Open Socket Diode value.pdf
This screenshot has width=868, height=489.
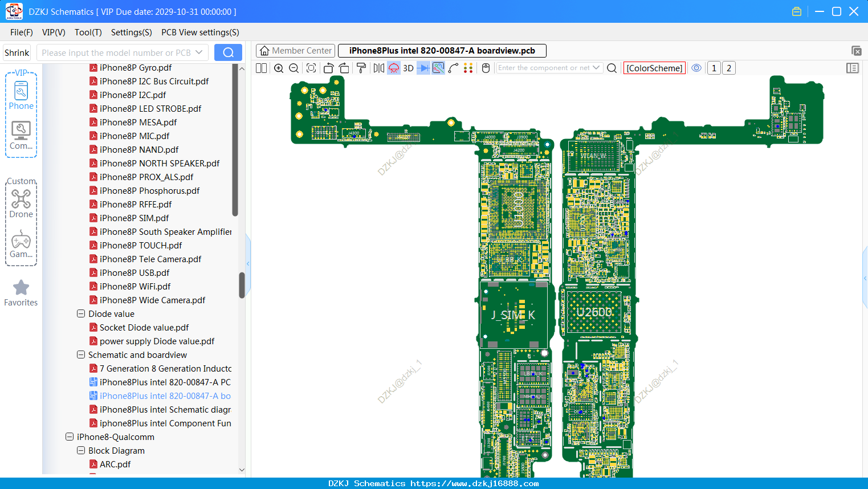pos(144,328)
